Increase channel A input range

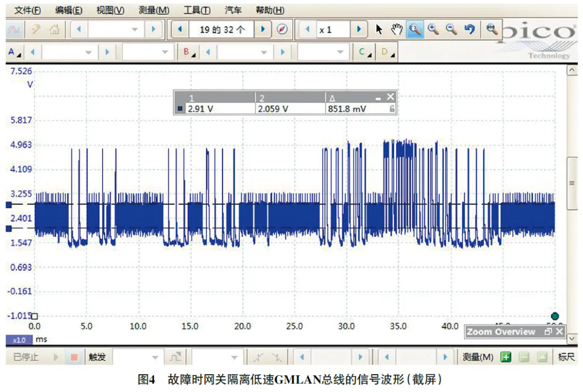107,52
